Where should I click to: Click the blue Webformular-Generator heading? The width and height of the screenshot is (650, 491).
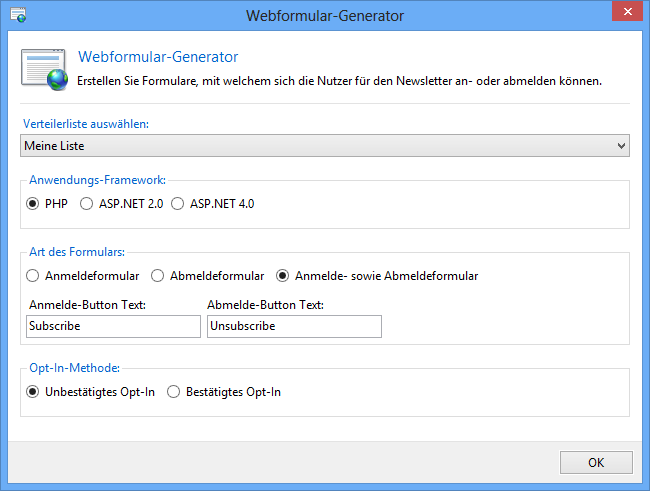158,57
